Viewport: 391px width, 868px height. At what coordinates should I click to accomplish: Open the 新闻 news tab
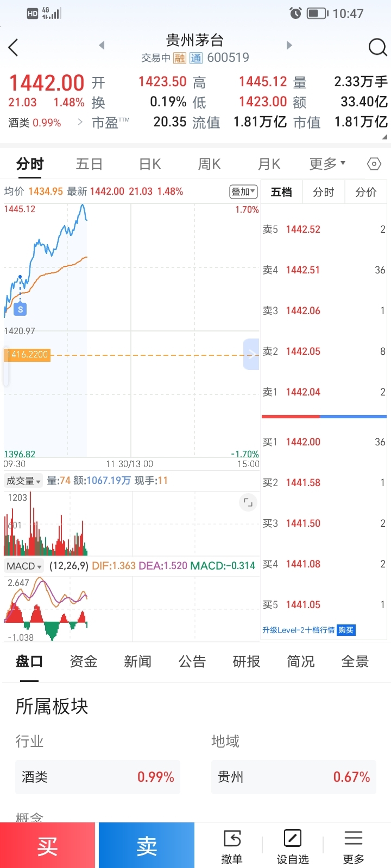pyautogui.click(x=138, y=661)
